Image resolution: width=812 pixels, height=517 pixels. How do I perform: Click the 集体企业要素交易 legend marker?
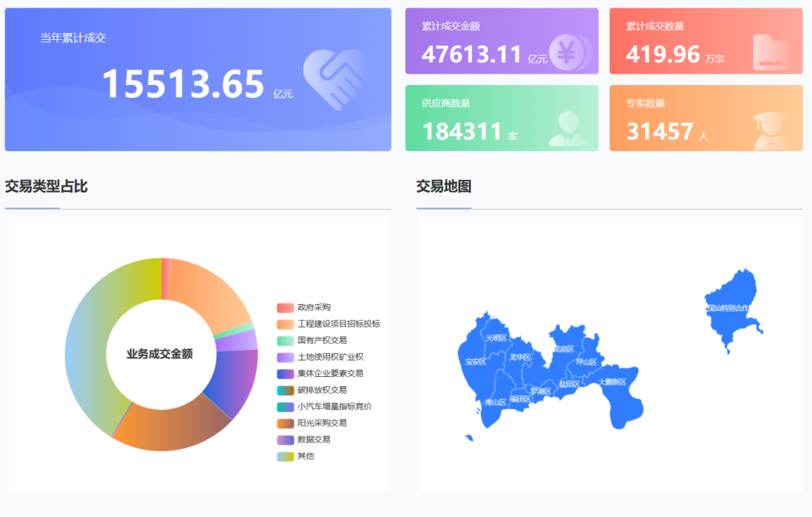284,373
